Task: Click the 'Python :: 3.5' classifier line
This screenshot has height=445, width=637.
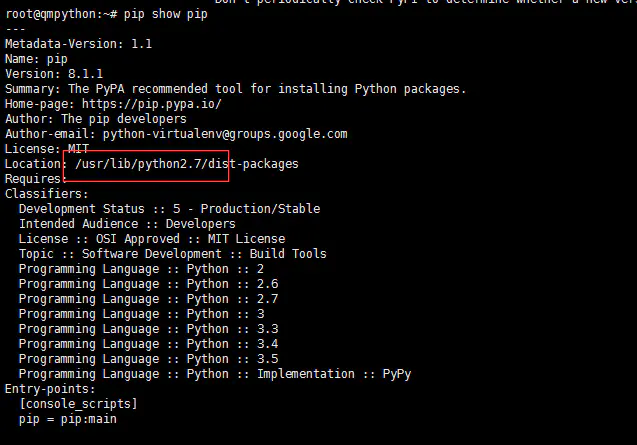Action: [148, 359]
